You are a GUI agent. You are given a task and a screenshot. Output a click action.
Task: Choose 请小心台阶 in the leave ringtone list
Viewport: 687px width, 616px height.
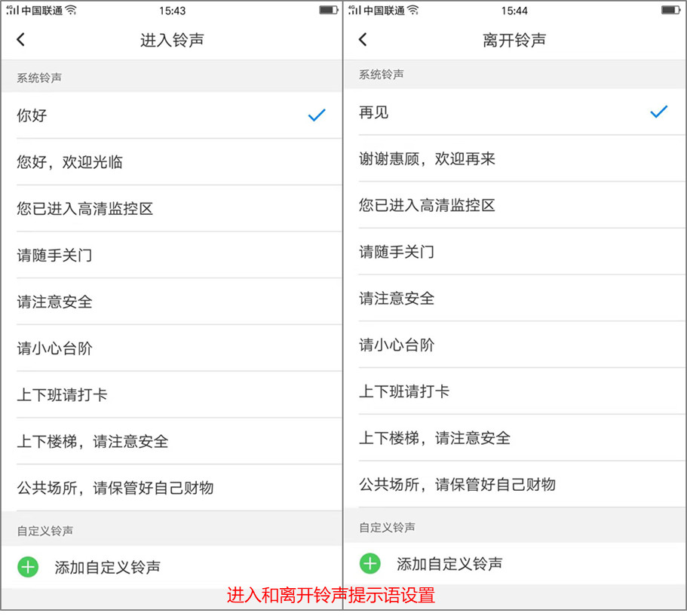397,345
